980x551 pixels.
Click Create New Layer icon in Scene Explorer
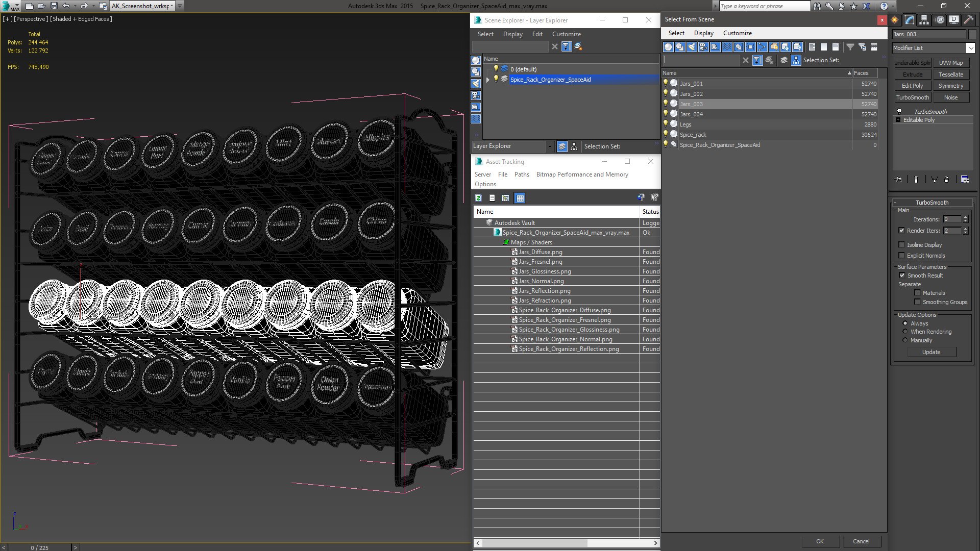pyautogui.click(x=578, y=46)
